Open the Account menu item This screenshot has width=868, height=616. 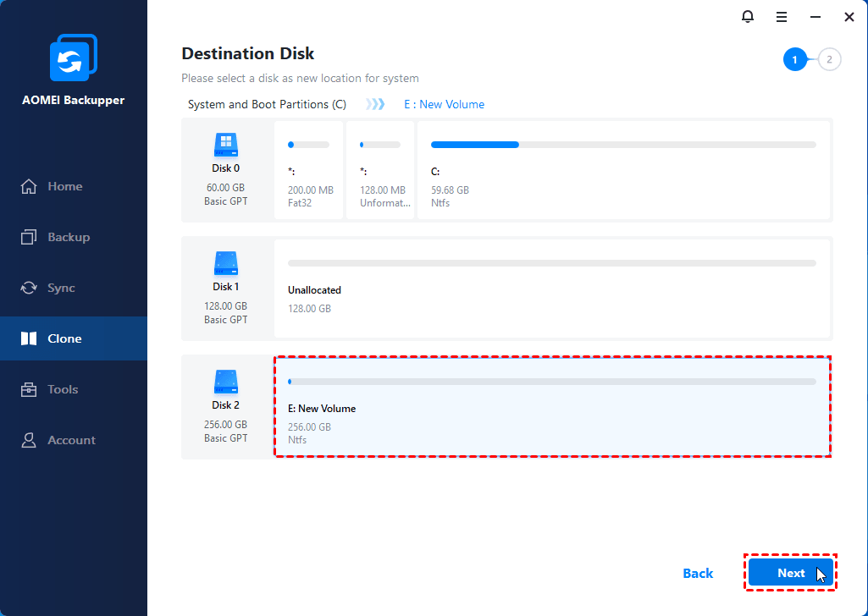[74, 440]
